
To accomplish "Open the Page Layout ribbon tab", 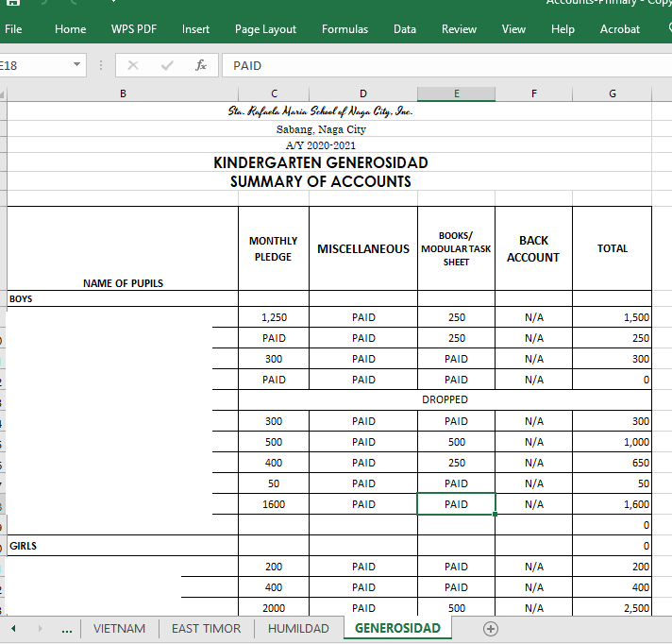I will tap(265, 29).
